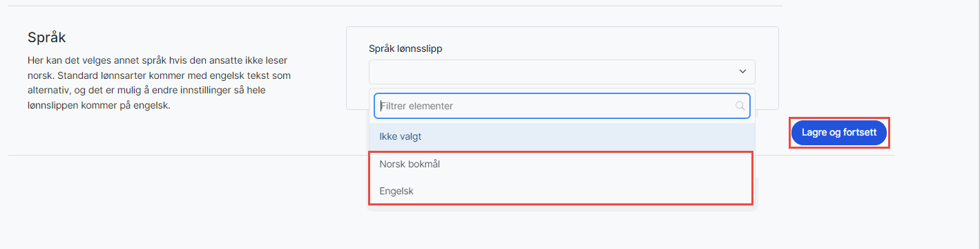
Task: Open the Språk lønnsslipp combo box
Action: pyautogui.click(x=562, y=71)
